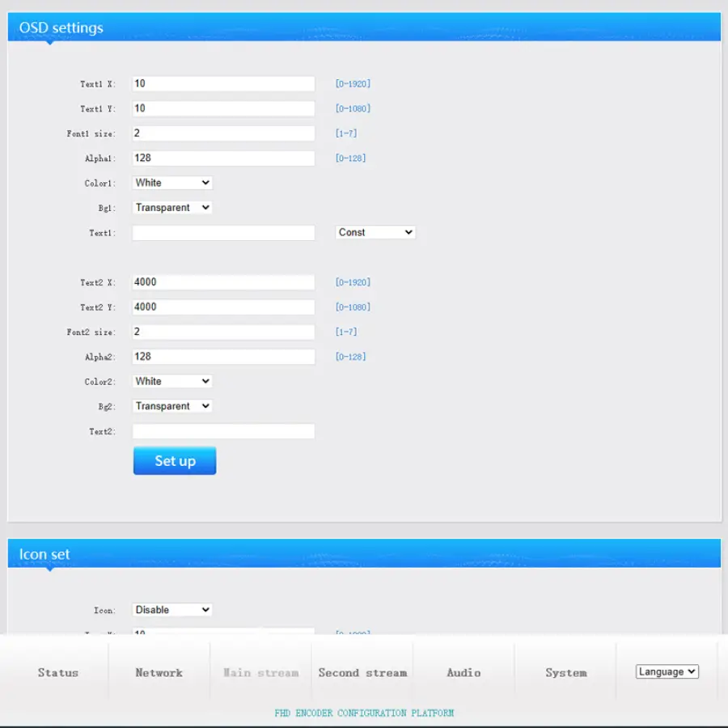The image size is (728, 728).
Task: Switch to the Network tab
Action: (x=159, y=672)
